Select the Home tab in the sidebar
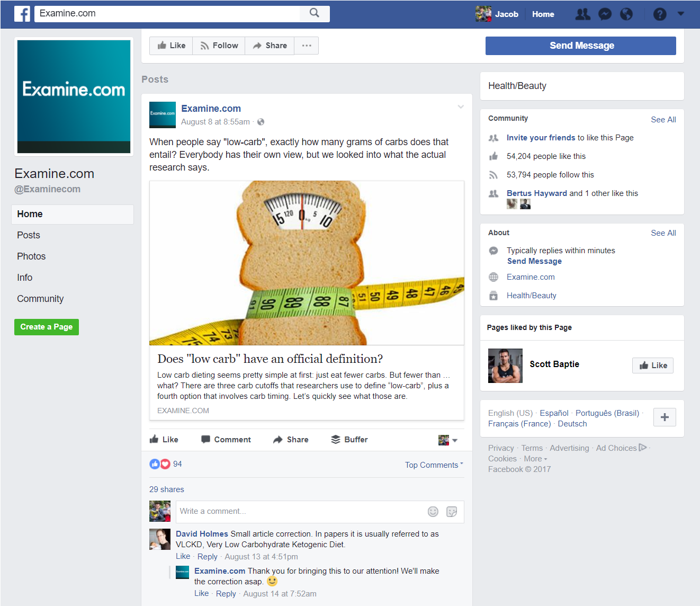 [73, 214]
